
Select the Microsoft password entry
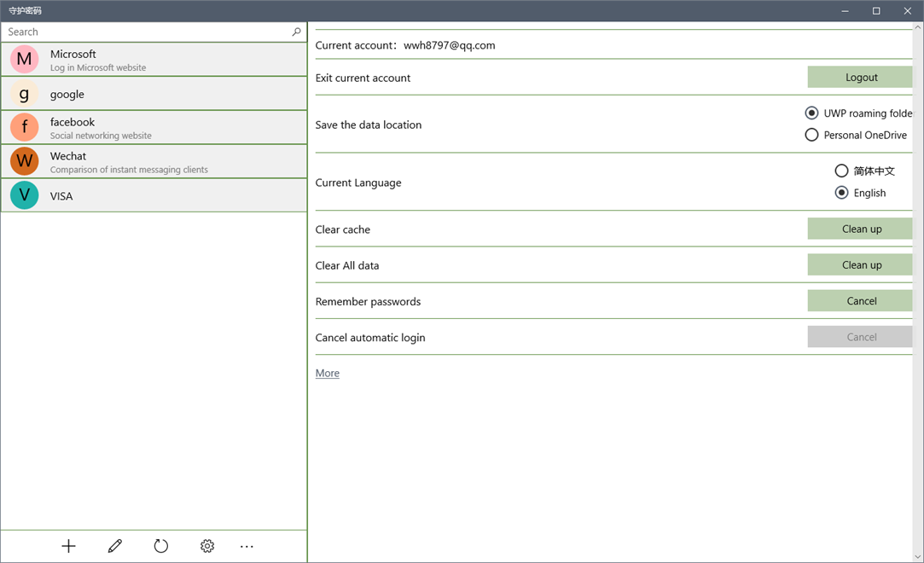pos(154,59)
